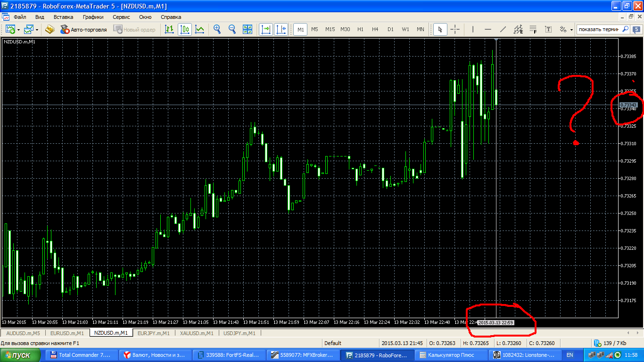Open the Lionstone taskbar window
The image size is (644, 362).
point(524,355)
